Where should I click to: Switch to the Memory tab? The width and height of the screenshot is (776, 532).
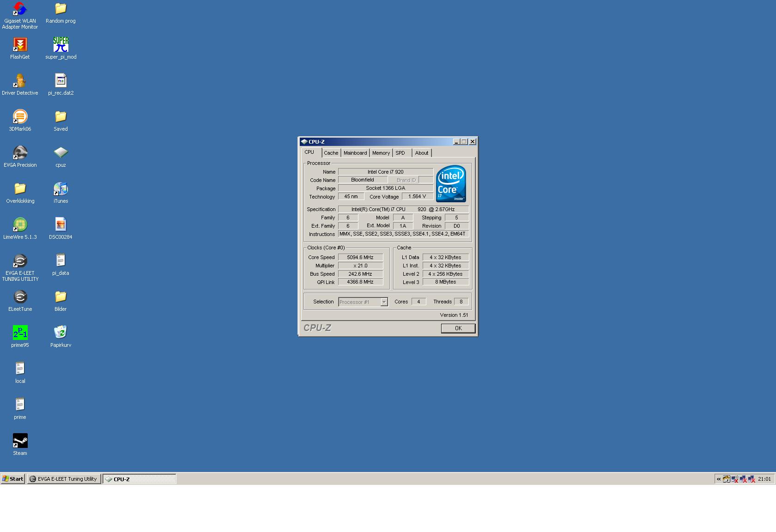pos(381,153)
